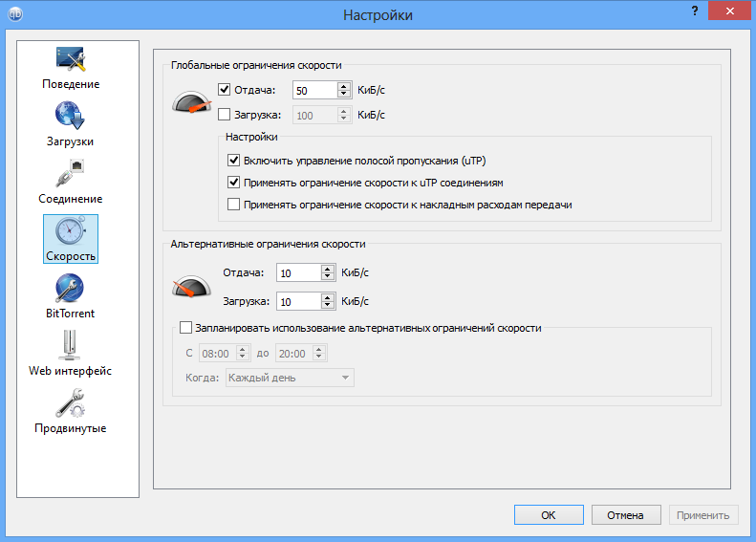Open the Поведение settings section icon
The height and width of the screenshot is (542, 756).
click(x=71, y=60)
